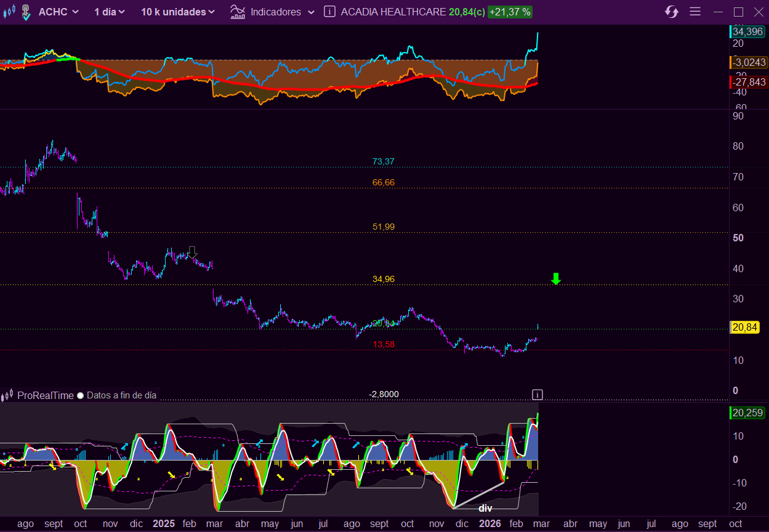Click the Indicadores chart icon
Viewport: 769px width, 532px height.
pos(236,12)
